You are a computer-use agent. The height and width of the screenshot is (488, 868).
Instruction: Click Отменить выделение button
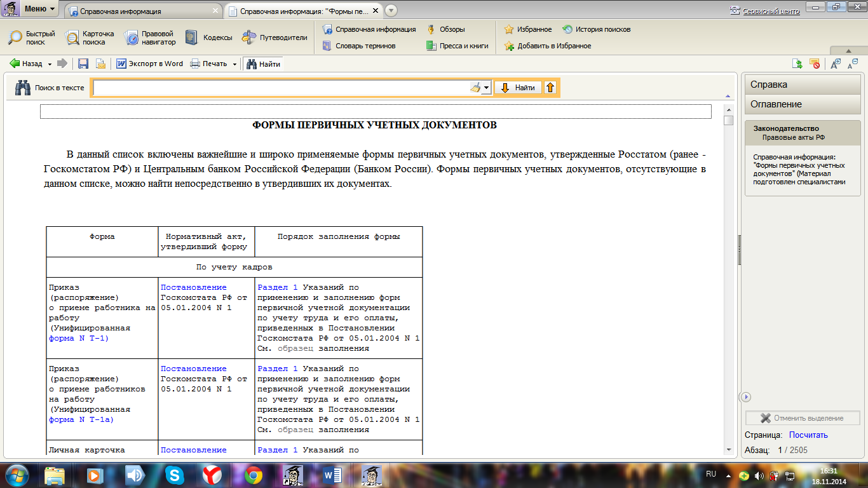[x=803, y=418]
